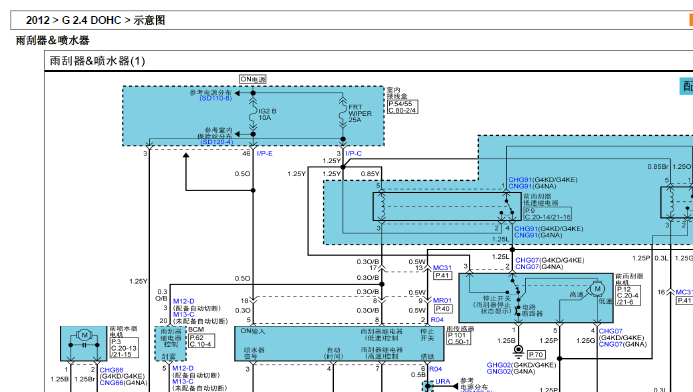Click the P.9 C.20-14/21-16 reference box
Viewport: 693px width, 392px height.
pyautogui.click(x=547, y=214)
